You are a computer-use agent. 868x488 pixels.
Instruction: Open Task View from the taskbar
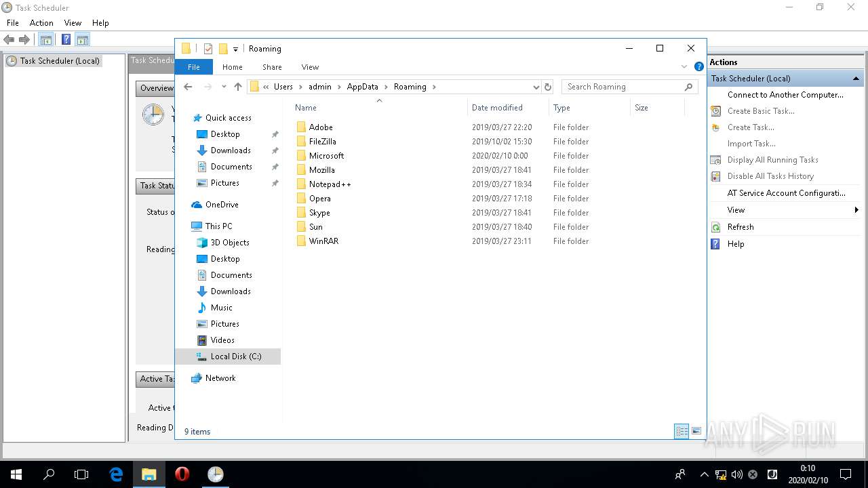pos(81,474)
